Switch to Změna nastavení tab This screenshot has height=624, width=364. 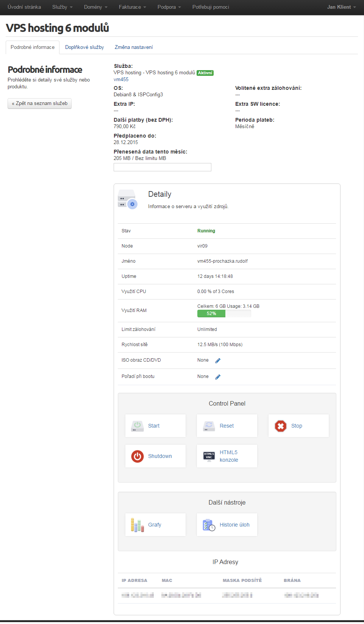[x=134, y=47]
